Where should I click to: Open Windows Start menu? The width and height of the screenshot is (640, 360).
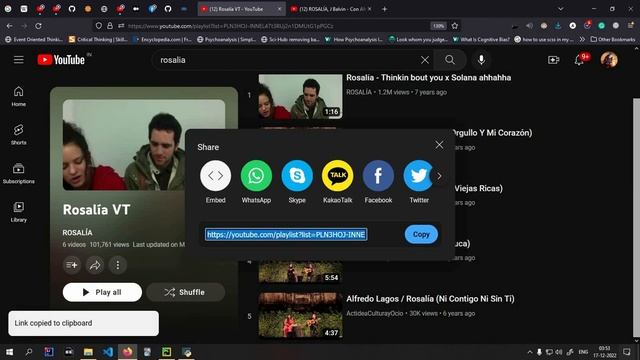(9, 352)
